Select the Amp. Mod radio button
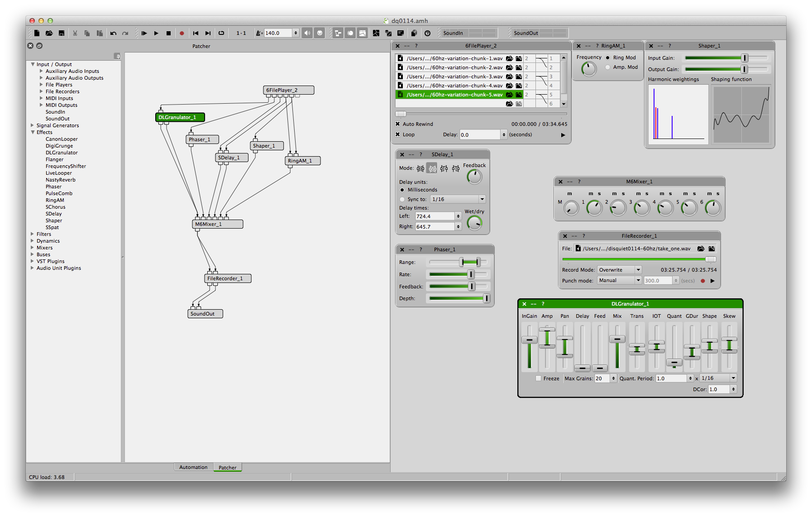The height and width of the screenshot is (517, 812). [608, 67]
